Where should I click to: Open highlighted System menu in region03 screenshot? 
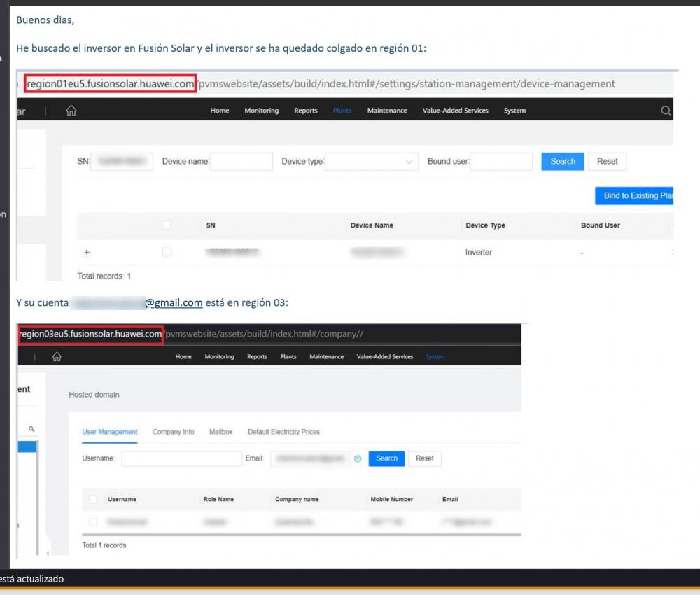click(x=435, y=356)
